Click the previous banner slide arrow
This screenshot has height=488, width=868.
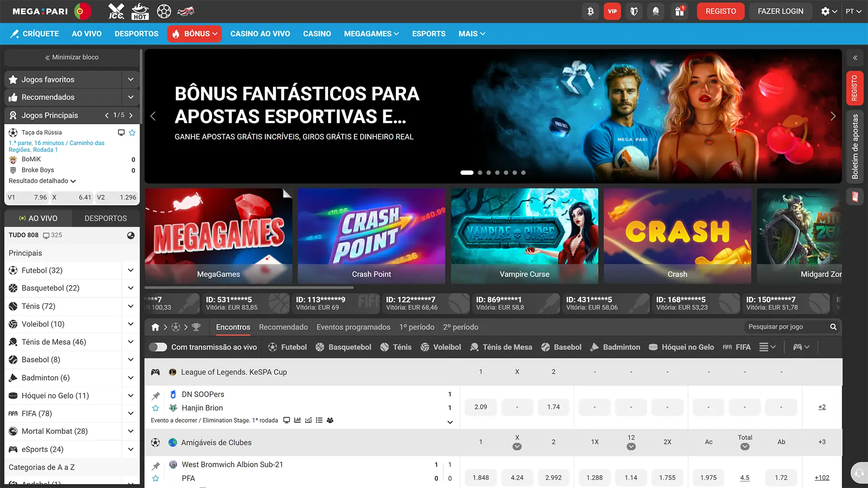pyautogui.click(x=153, y=117)
